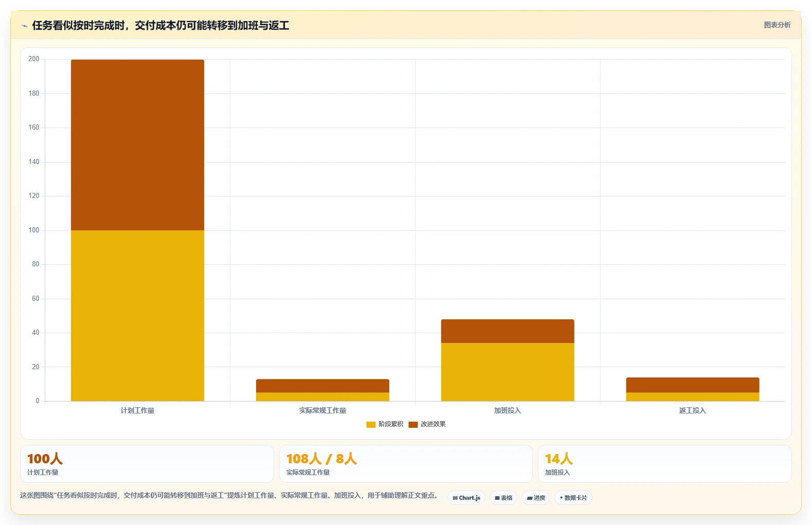Click the 实际常规工作量 x-axis label
The image size is (812, 525).
click(x=322, y=410)
